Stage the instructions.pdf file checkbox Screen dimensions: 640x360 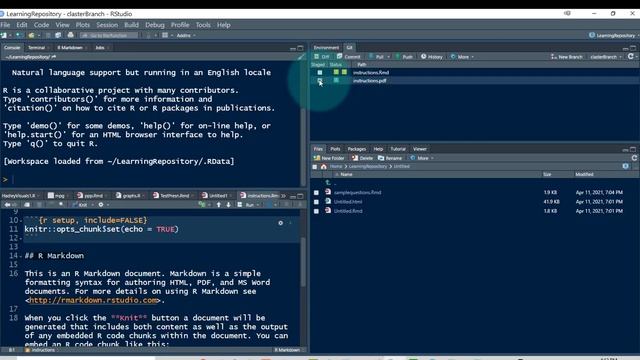[x=320, y=80]
